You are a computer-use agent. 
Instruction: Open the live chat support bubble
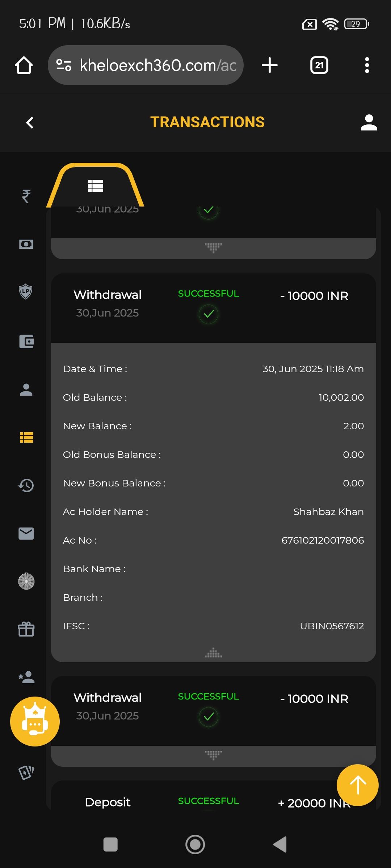tap(35, 722)
